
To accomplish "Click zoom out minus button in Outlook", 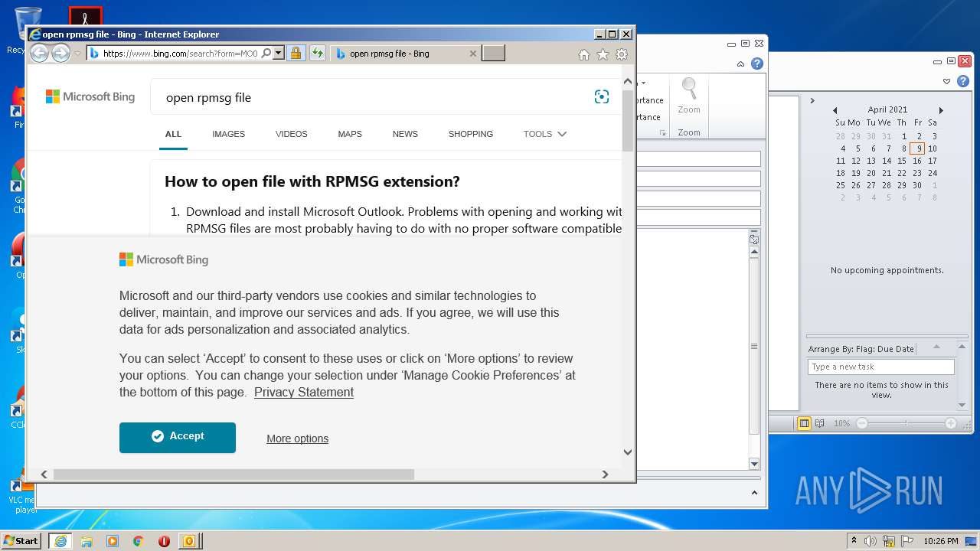I will coord(862,423).
